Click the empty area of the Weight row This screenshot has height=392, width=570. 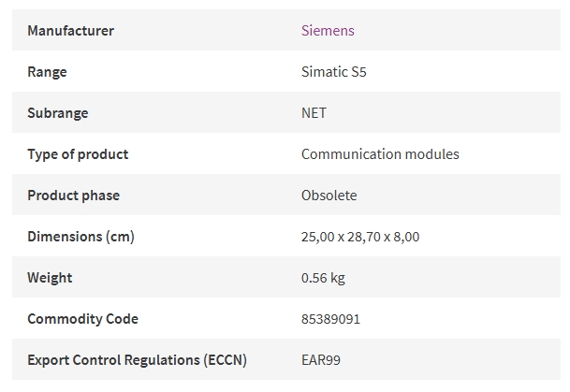click(x=453, y=277)
